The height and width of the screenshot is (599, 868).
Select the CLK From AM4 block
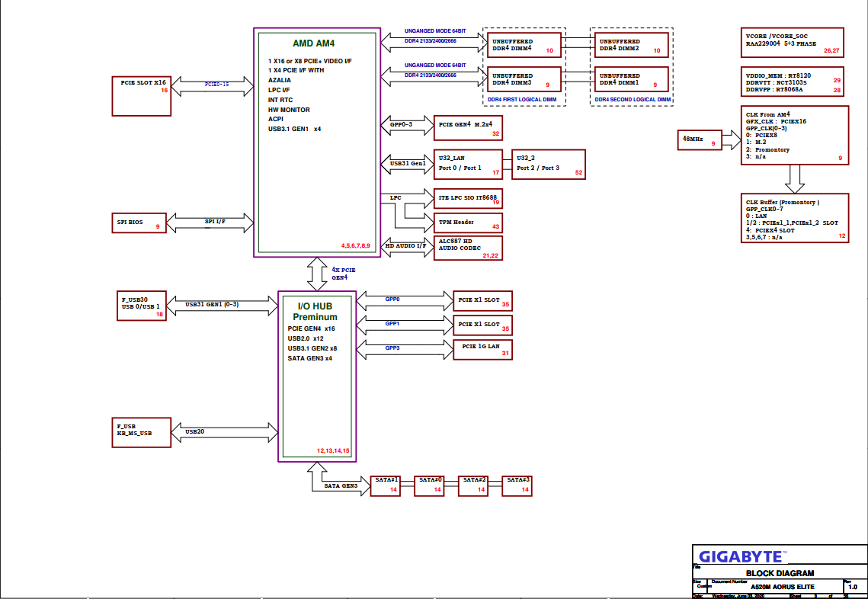click(794, 135)
